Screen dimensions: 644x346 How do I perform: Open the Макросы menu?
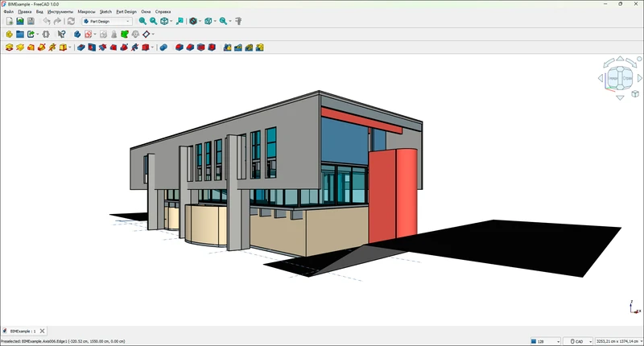click(x=86, y=12)
